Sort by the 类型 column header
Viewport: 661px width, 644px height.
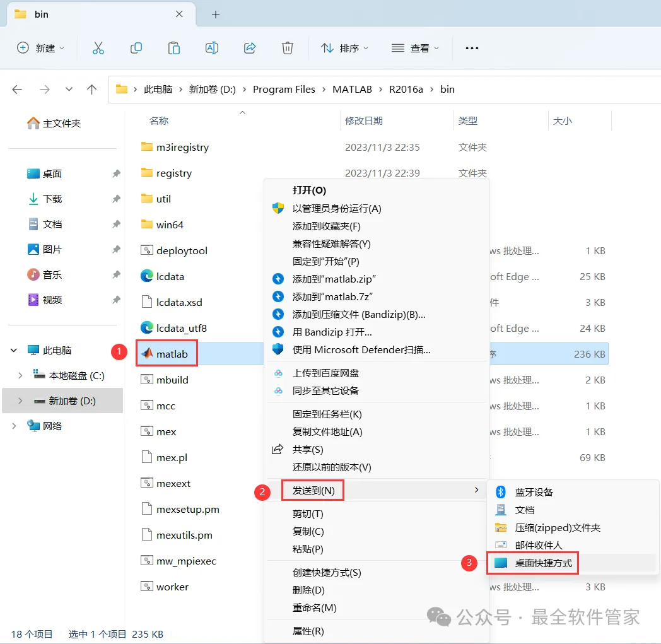(468, 121)
